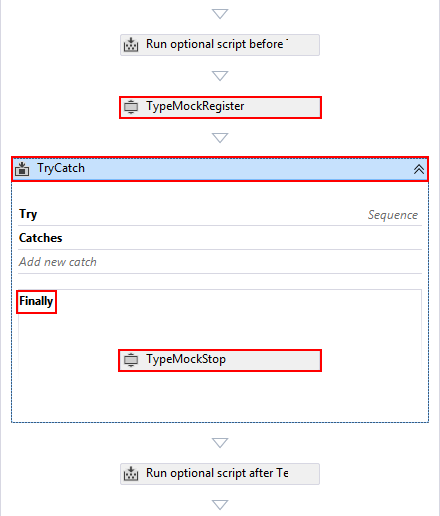Select the drop arrow above TypeMockRegister

click(x=220, y=76)
